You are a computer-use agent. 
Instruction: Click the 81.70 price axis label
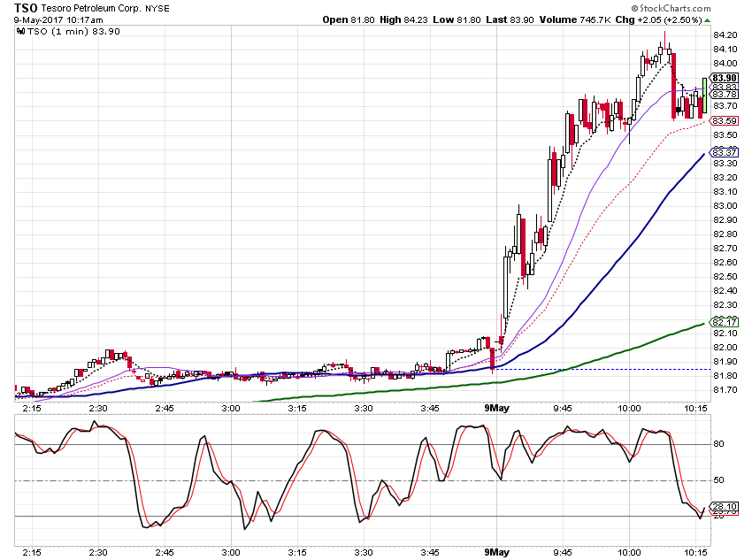[725, 390]
